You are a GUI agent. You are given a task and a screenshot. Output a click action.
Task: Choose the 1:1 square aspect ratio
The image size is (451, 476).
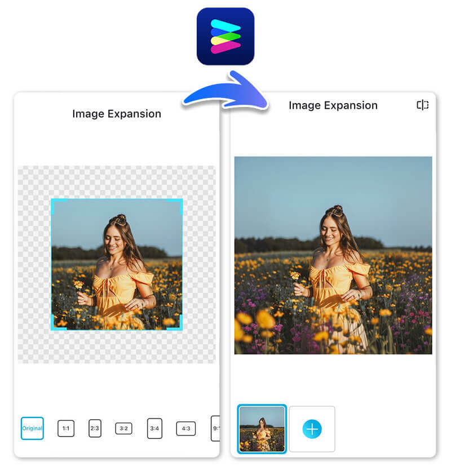66,429
